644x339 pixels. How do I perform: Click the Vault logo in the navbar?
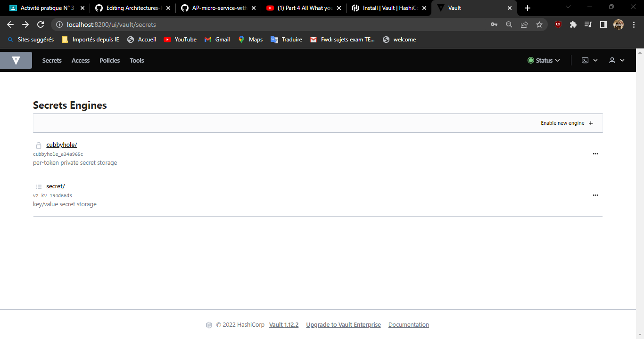[16, 60]
